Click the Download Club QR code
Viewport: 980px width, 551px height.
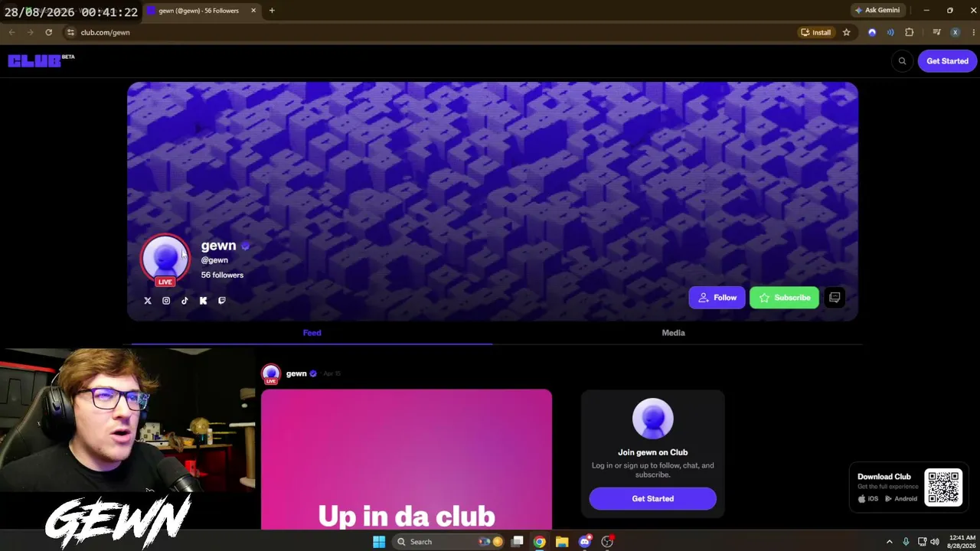(x=943, y=487)
